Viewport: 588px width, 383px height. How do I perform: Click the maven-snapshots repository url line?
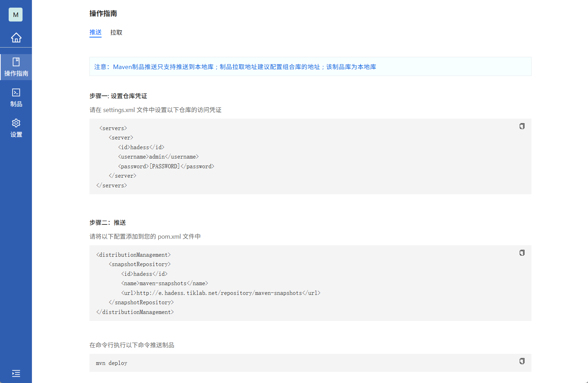pyautogui.click(x=221, y=293)
